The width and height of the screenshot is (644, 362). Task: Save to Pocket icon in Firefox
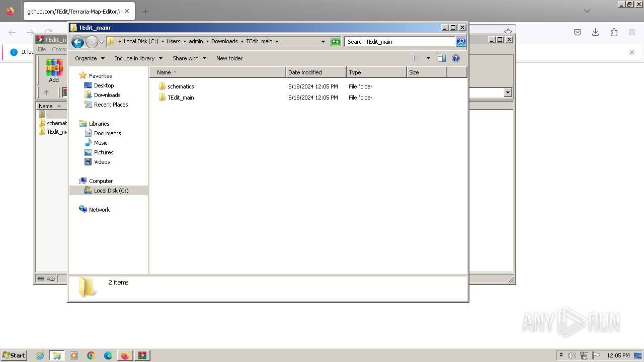[578, 32]
